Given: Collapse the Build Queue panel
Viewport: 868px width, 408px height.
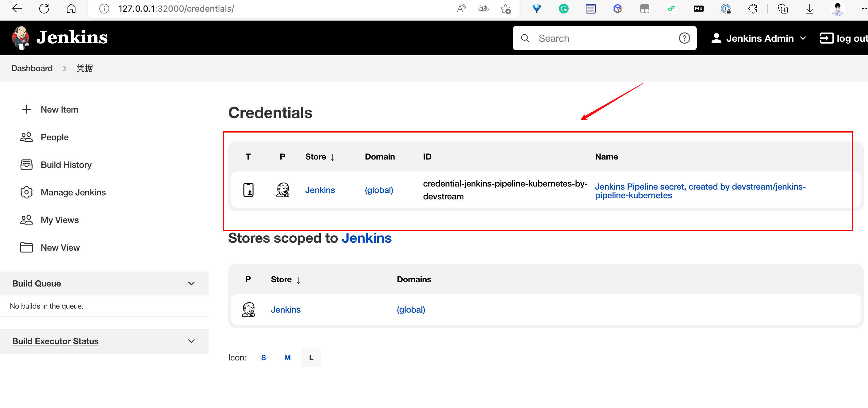Looking at the screenshot, I should (x=191, y=283).
